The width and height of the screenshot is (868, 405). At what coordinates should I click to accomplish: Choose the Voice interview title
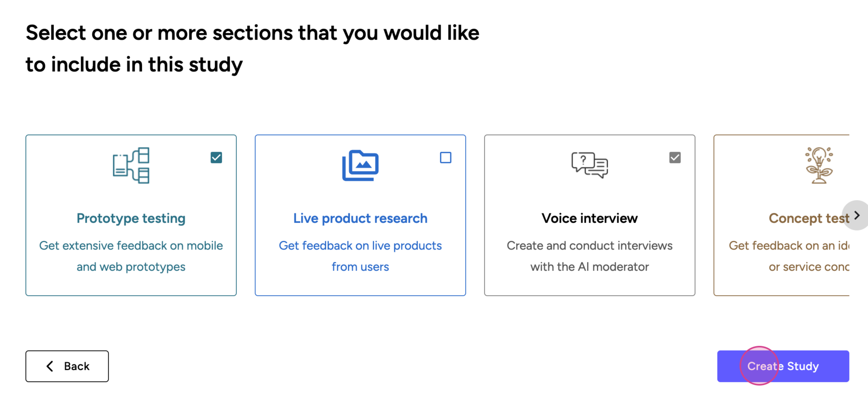[590, 218]
